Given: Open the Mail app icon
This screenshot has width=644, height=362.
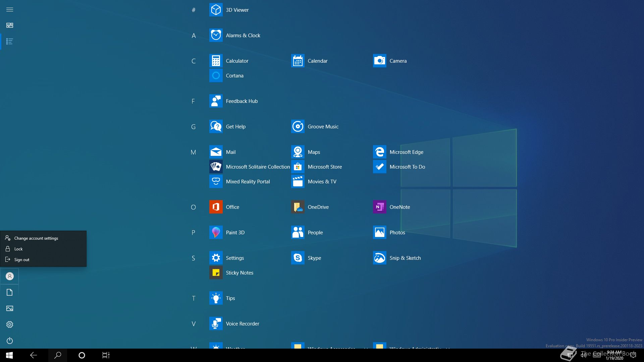Looking at the screenshot, I should (x=216, y=152).
